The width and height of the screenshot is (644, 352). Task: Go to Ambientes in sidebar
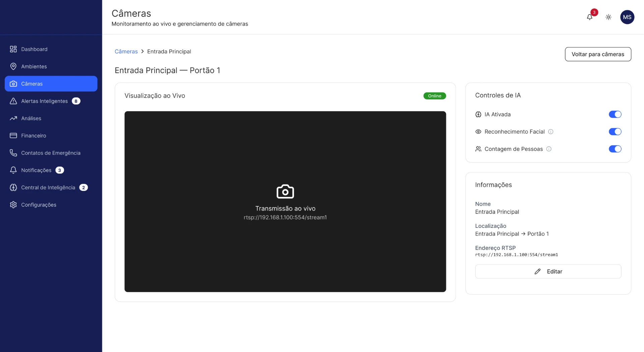pyautogui.click(x=51, y=66)
